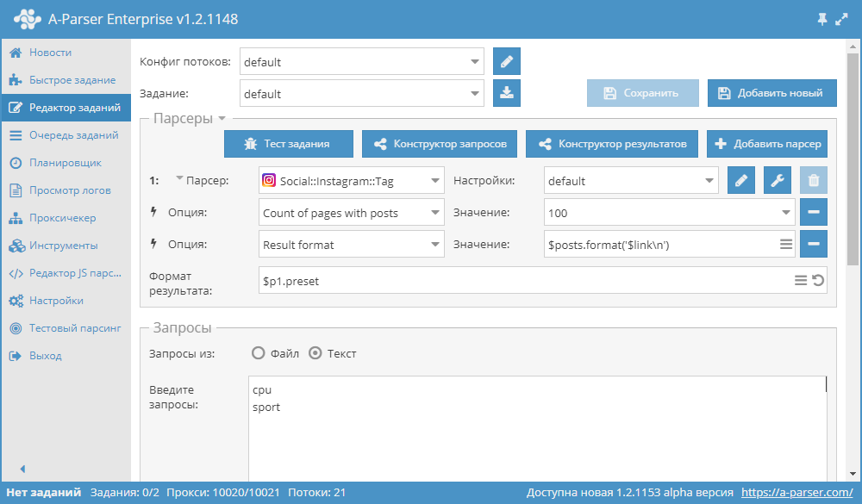Click status text Нет заданий

coord(43,493)
